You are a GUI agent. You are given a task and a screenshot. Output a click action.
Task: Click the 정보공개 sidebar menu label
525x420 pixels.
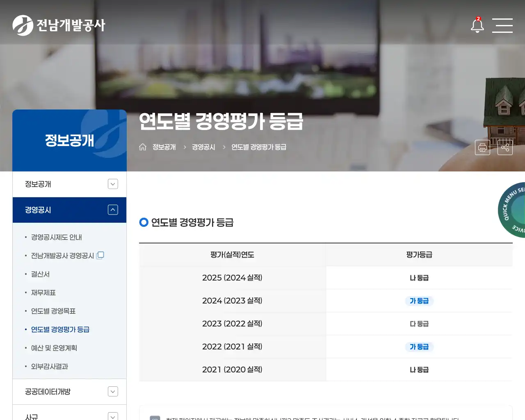pyautogui.click(x=38, y=184)
